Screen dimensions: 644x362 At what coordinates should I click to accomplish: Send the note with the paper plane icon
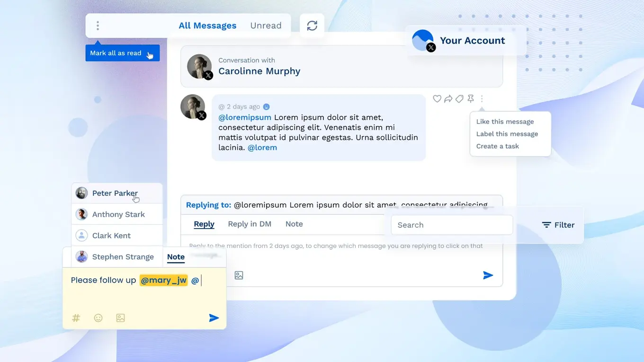point(214,318)
